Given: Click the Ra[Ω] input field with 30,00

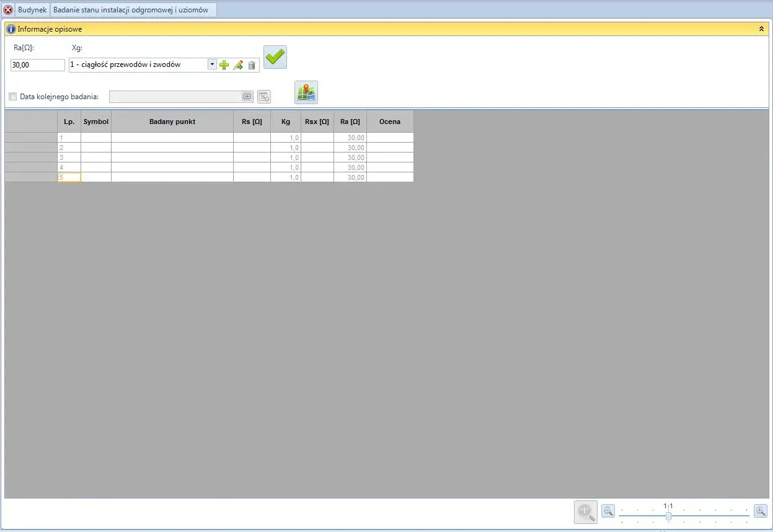Looking at the screenshot, I should pos(38,65).
